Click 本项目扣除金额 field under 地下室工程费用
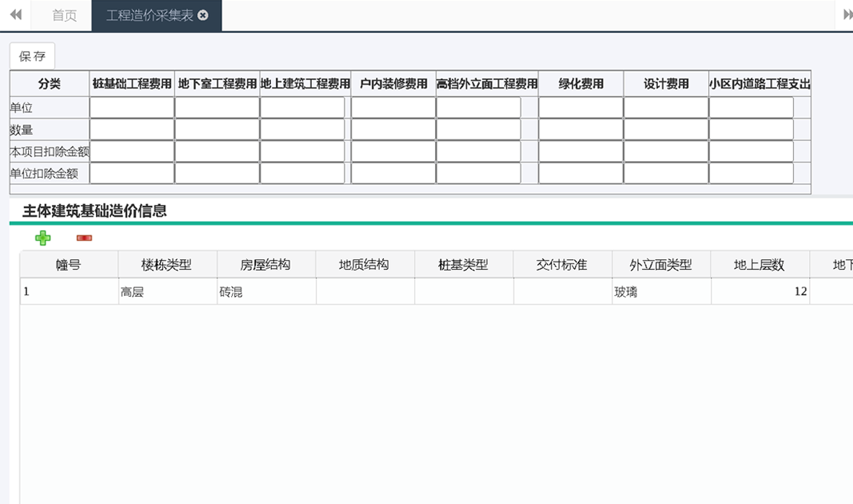 [x=217, y=151]
